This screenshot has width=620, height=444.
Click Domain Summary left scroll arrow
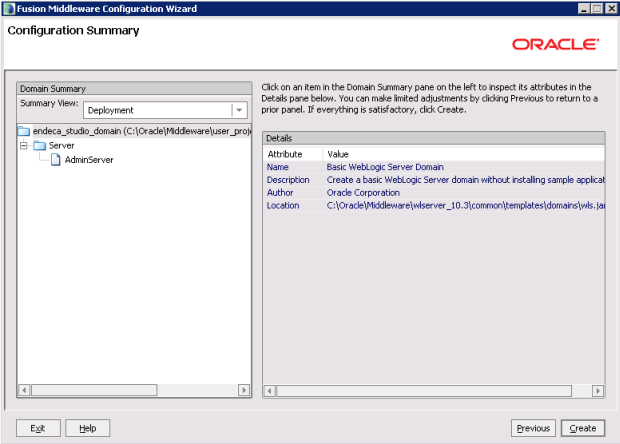pyautogui.click(x=24, y=390)
